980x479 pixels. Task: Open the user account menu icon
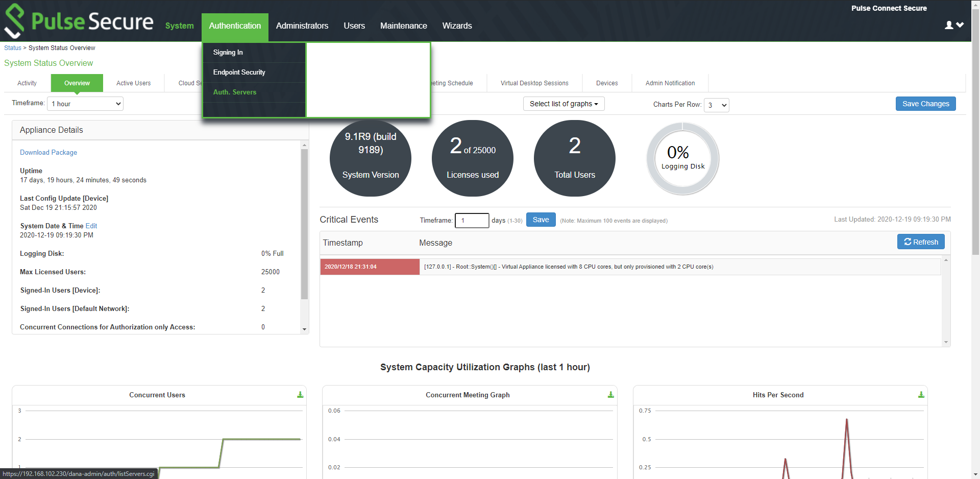[954, 25]
